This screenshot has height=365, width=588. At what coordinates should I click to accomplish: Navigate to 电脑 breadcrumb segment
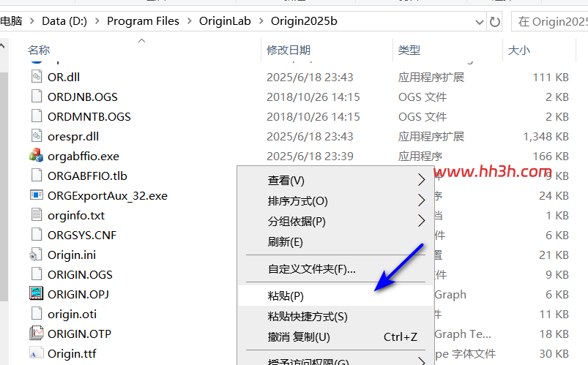click(x=11, y=21)
